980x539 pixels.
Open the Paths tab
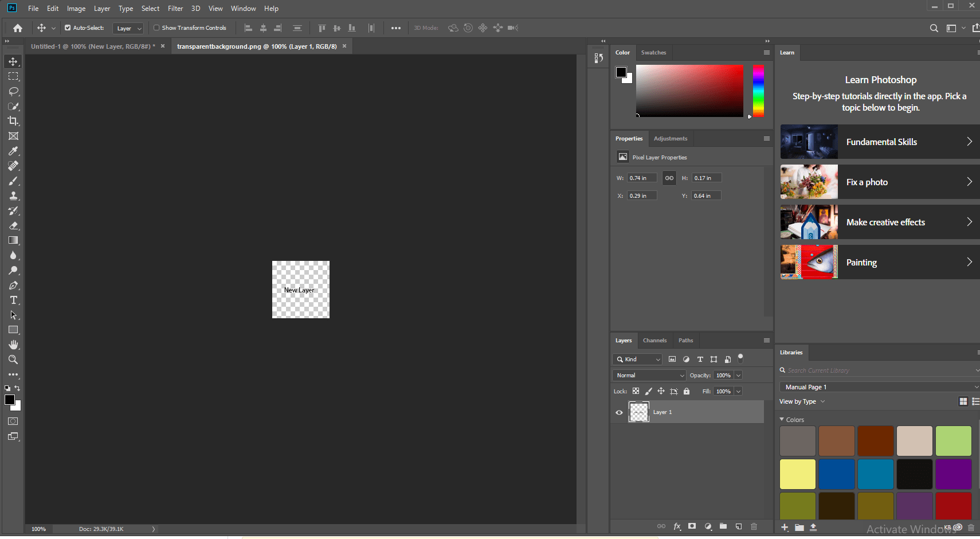click(686, 341)
